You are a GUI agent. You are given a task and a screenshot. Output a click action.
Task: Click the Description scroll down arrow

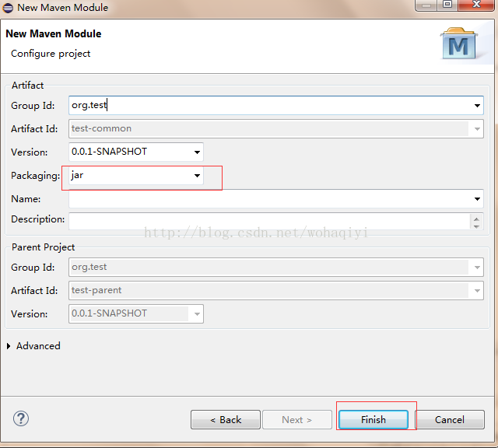[476, 226]
